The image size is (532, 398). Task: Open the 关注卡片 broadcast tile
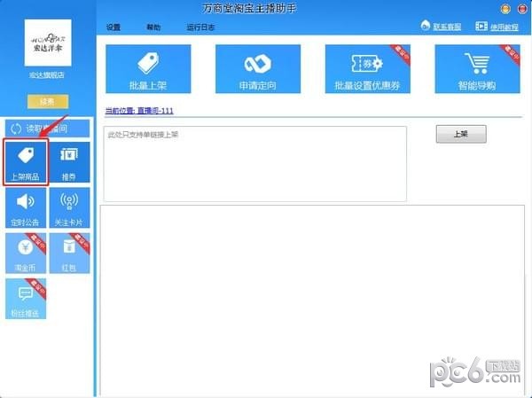(x=69, y=207)
